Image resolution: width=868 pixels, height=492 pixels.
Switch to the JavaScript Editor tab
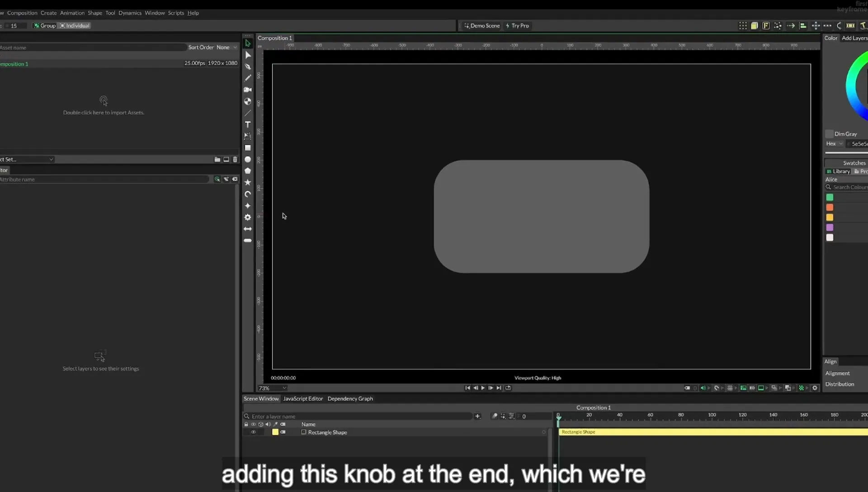(x=303, y=399)
